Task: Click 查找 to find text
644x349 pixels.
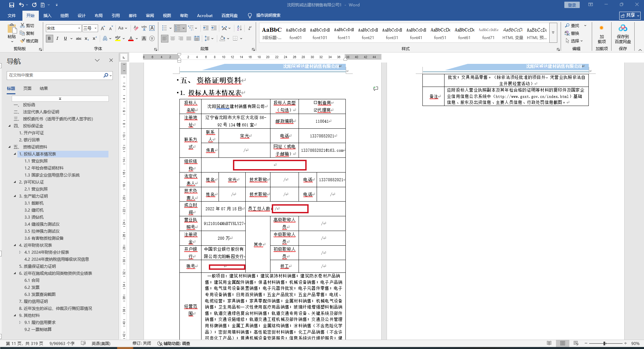Action: point(572,25)
